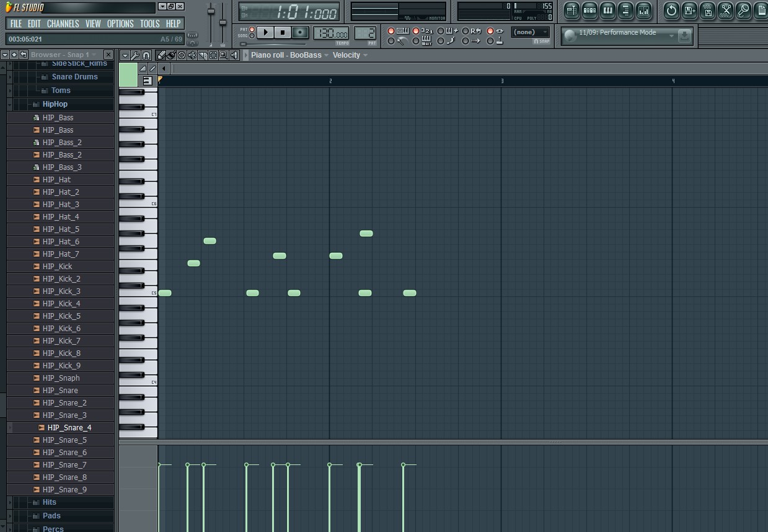The image size is (768, 532).
Task: Open the CHANNELS menu
Action: click(63, 24)
